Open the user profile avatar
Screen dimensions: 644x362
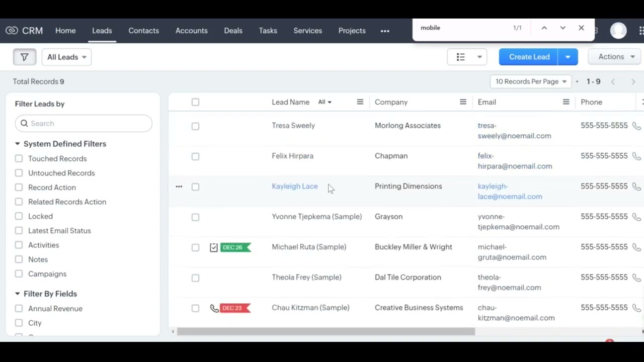tap(618, 31)
